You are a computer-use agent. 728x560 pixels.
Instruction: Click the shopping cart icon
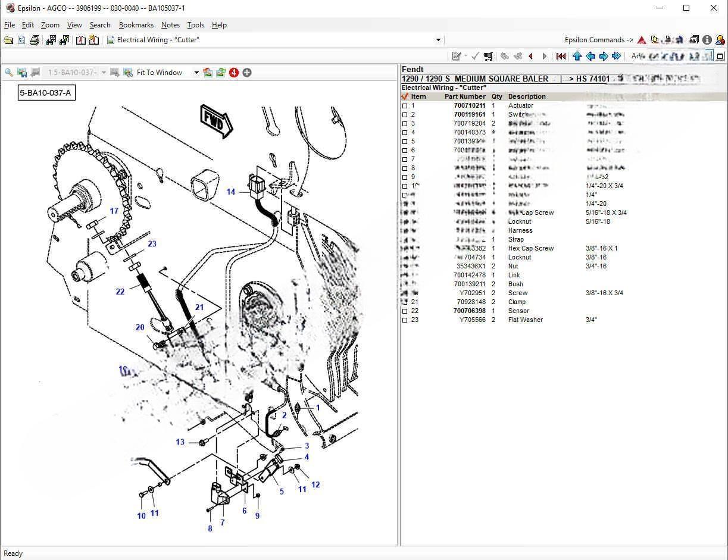click(488, 56)
